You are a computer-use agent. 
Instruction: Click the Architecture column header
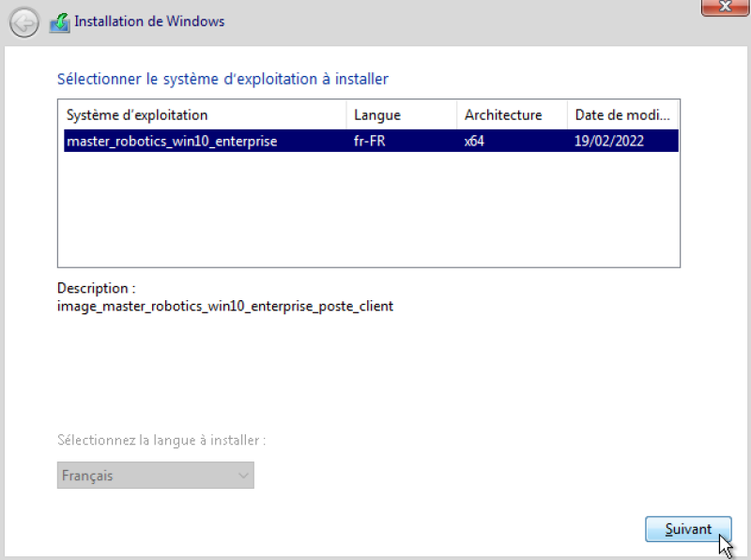click(x=512, y=114)
